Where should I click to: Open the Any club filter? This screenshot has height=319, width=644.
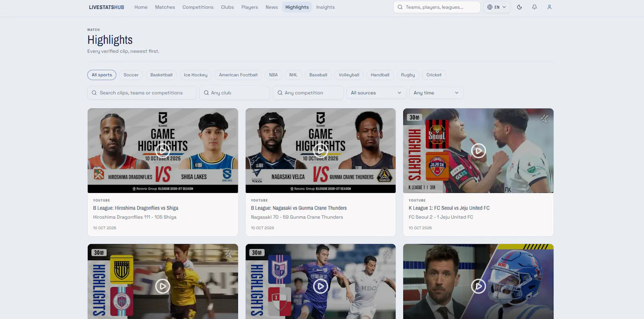click(235, 93)
